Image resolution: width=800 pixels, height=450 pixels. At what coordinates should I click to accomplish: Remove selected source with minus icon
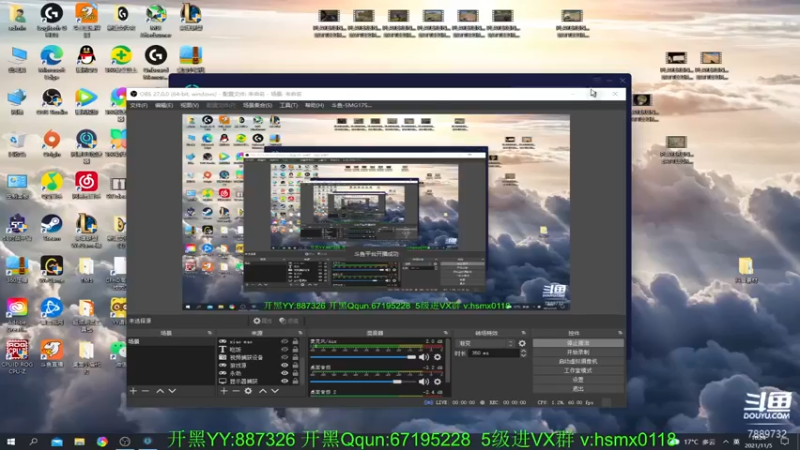point(236,391)
